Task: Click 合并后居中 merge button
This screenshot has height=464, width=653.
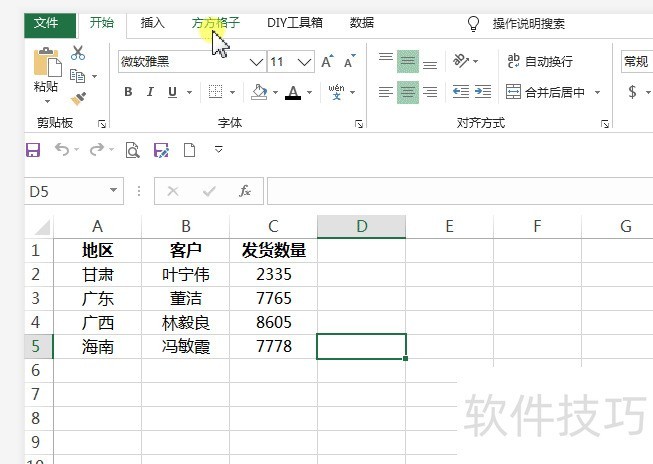Action: click(546, 92)
